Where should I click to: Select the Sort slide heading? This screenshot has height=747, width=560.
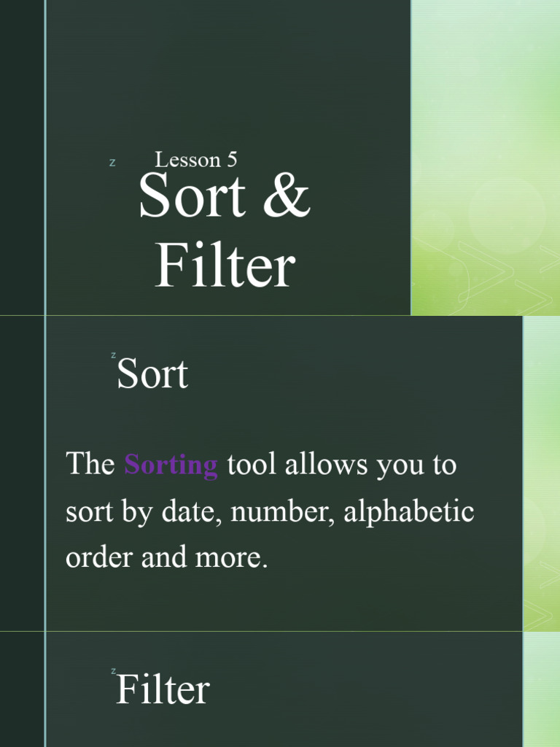pyautogui.click(x=152, y=373)
